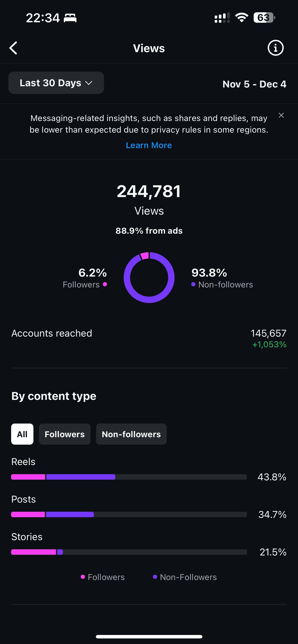Screen dimensions: 298x644
Task: Tap the 93.8% Non-followers label
Action: click(222, 278)
